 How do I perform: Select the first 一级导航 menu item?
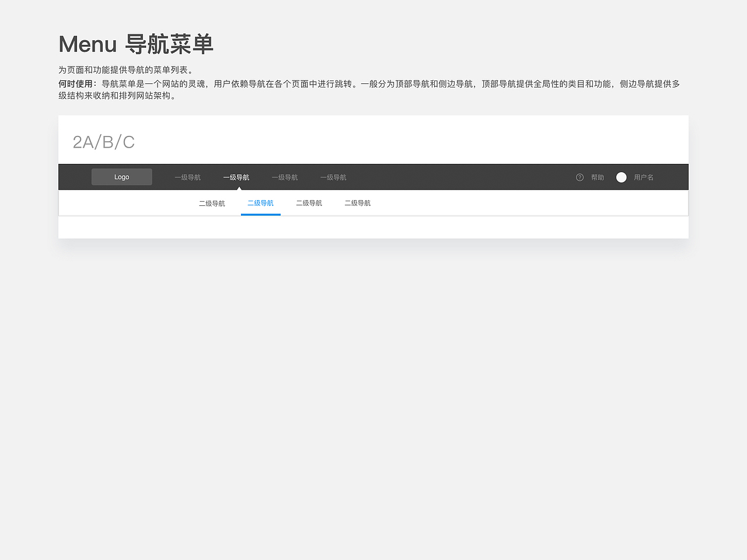tap(187, 177)
